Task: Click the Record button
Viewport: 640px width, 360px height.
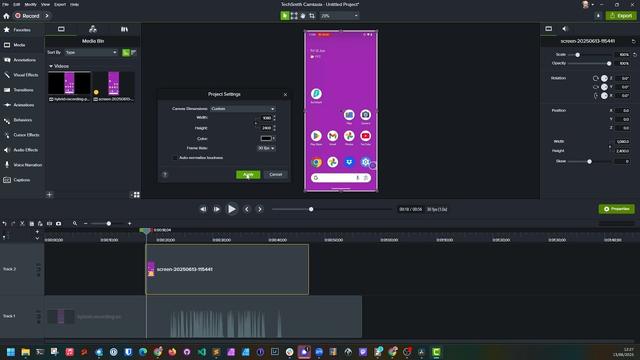Action: [x=27, y=16]
